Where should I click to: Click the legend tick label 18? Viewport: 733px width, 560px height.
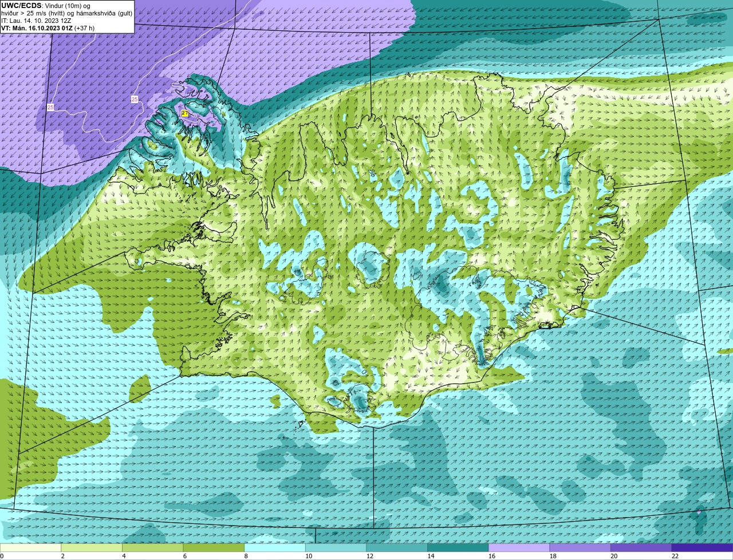pyautogui.click(x=553, y=555)
